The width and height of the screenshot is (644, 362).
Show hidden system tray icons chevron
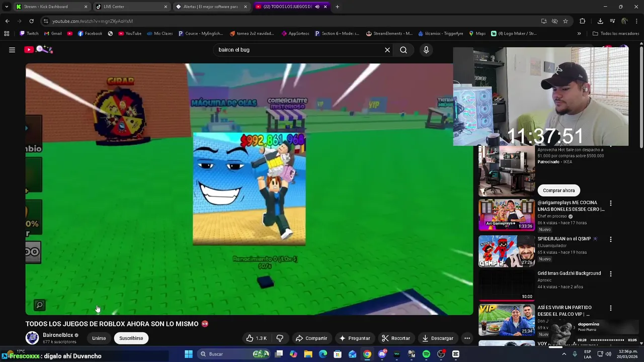coord(563,354)
